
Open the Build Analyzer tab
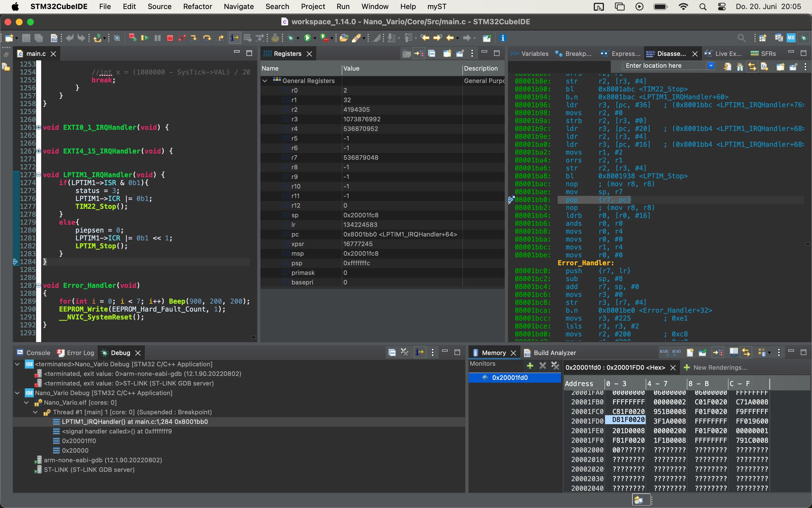550,352
